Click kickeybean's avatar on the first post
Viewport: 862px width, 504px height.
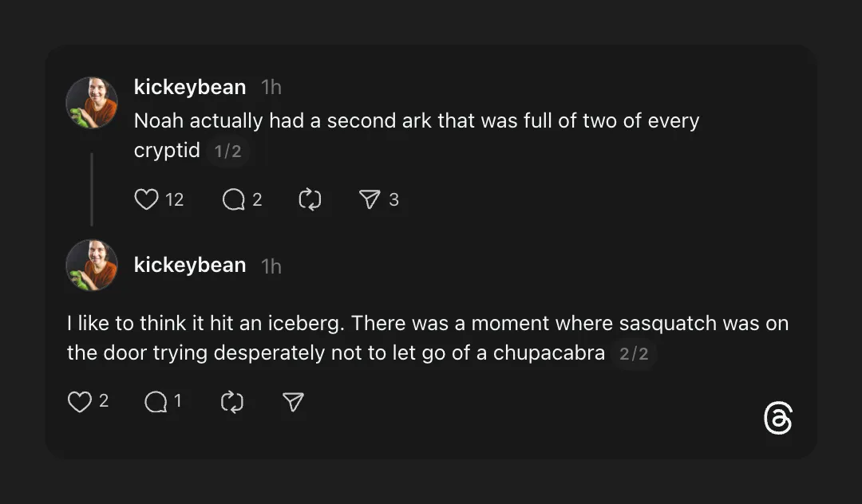[92, 102]
